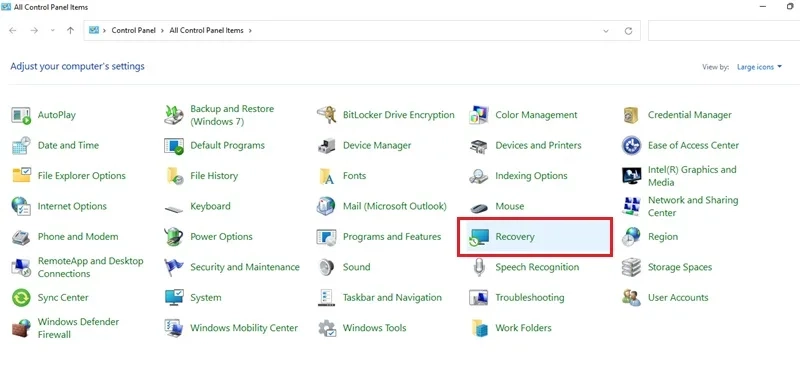Open the Devices and Printers icon
The height and width of the screenshot is (375, 800).
coord(479,145)
